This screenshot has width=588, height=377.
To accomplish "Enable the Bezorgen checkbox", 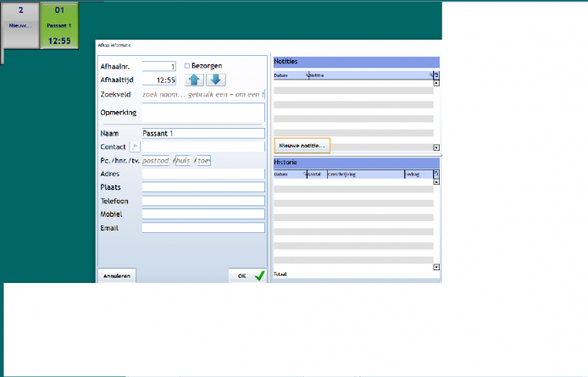I will 187,65.
